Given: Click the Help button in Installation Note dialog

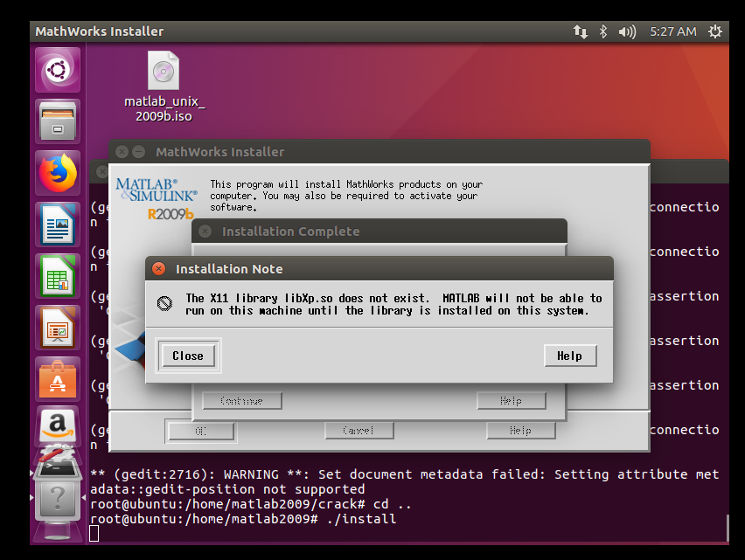Looking at the screenshot, I should tap(569, 356).
